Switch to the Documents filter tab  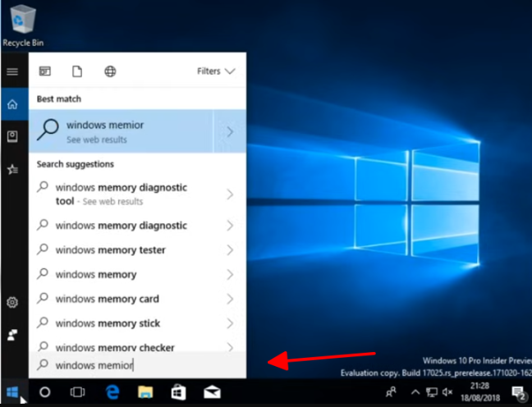(x=77, y=71)
